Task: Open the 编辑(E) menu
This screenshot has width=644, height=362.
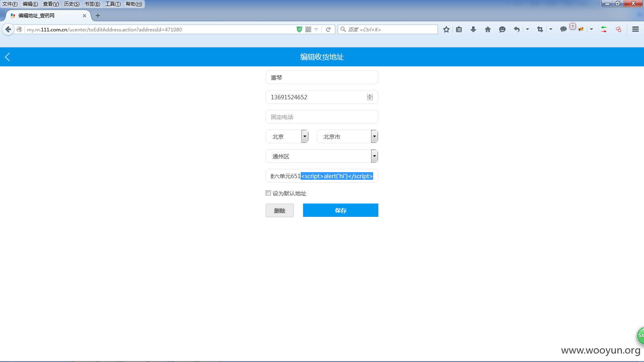Action: [30, 4]
